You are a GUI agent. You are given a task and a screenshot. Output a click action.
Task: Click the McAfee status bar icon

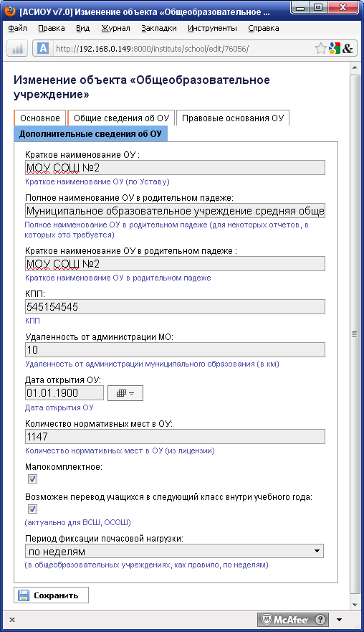[293, 620]
